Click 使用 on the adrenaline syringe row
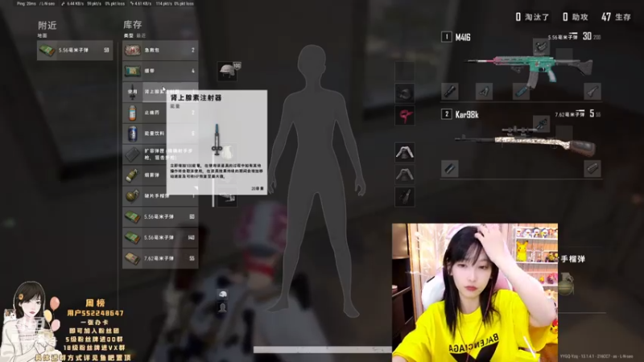Viewport: 644px width, 362px height. click(x=132, y=92)
